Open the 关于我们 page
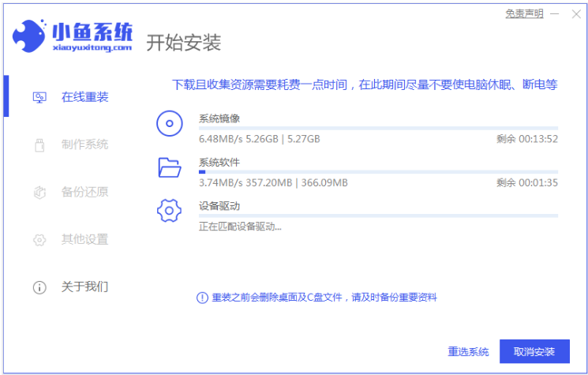588x375 pixels. [x=85, y=287]
